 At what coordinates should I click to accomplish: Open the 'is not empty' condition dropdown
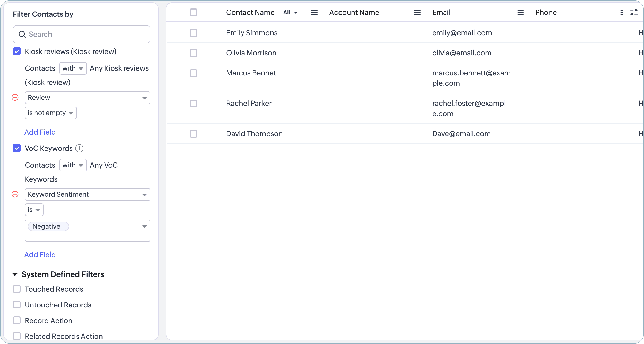(50, 113)
